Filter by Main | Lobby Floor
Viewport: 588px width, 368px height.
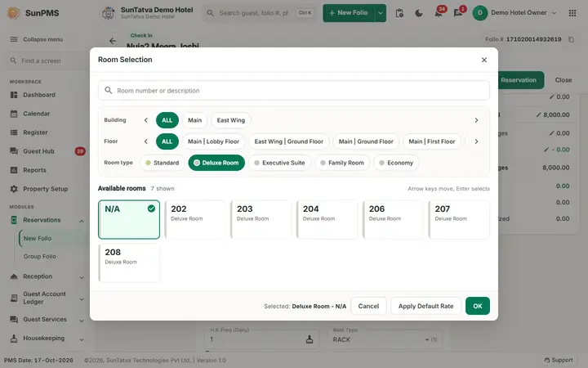point(213,141)
